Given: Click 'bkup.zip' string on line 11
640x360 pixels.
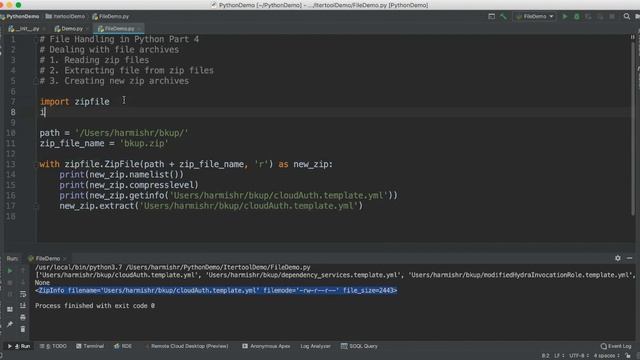Looking at the screenshot, I should pyautogui.click(x=144, y=143).
